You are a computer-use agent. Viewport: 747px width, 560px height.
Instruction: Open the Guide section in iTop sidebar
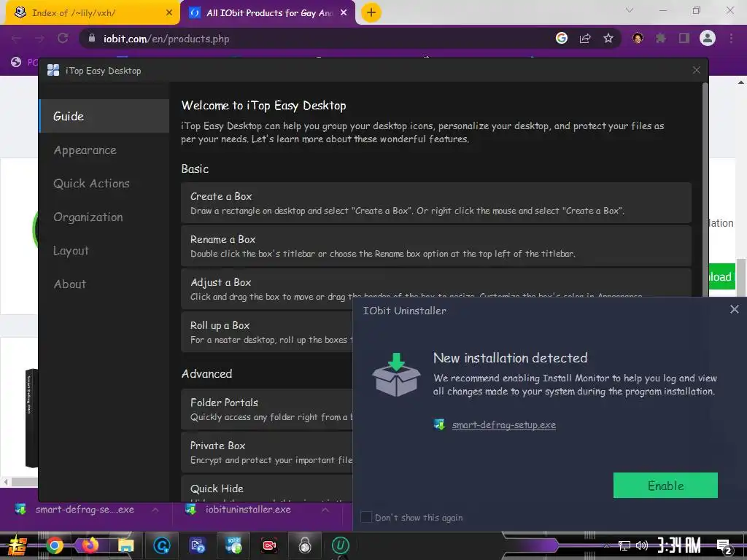tap(104, 116)
